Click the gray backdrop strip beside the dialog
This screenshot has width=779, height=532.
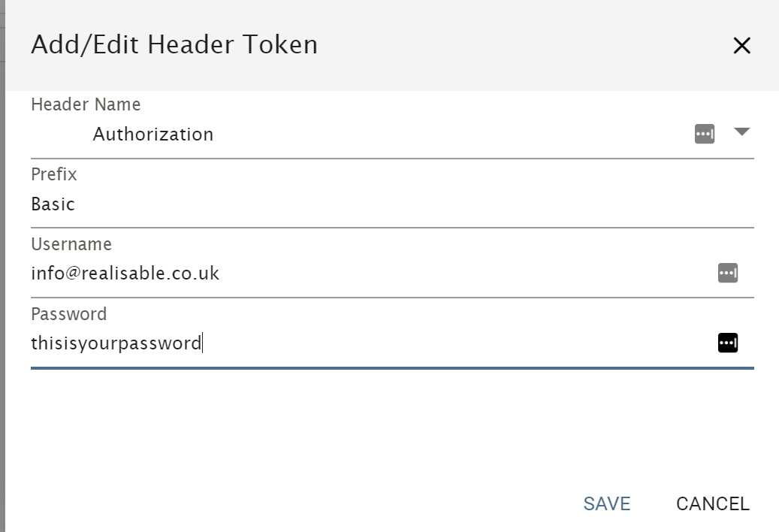(2, 266)
